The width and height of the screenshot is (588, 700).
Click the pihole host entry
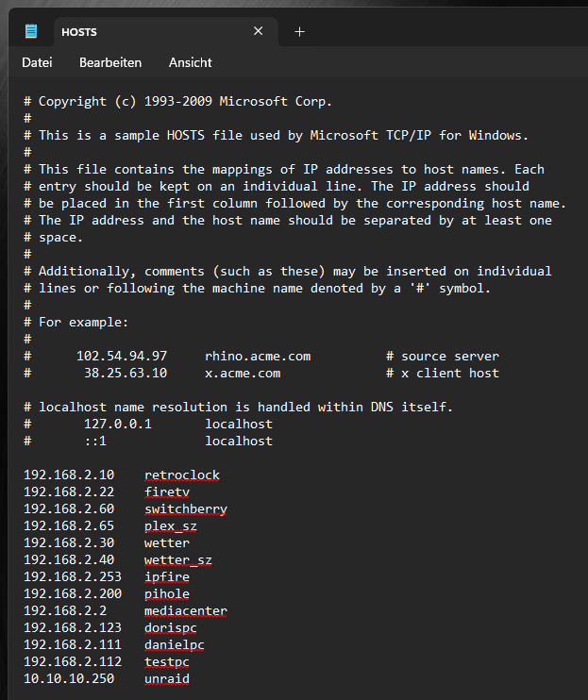pos(167,593)
